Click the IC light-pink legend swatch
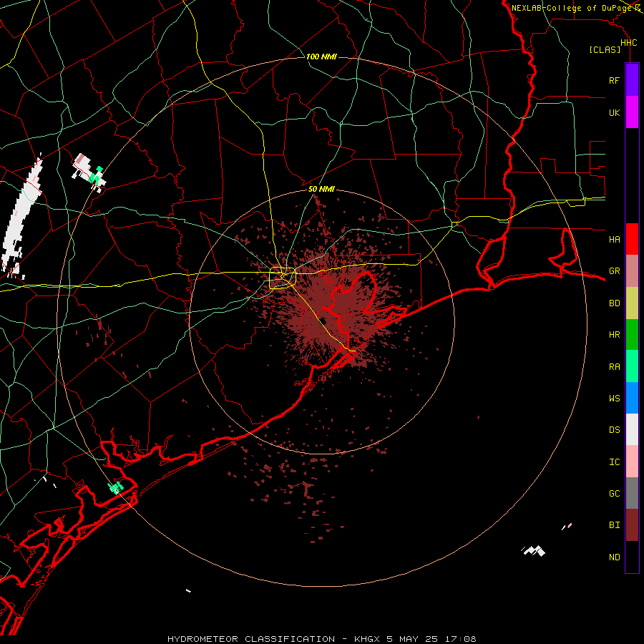Image resolution: width=644 pixels, height=644 pixels. pos(632,462)
